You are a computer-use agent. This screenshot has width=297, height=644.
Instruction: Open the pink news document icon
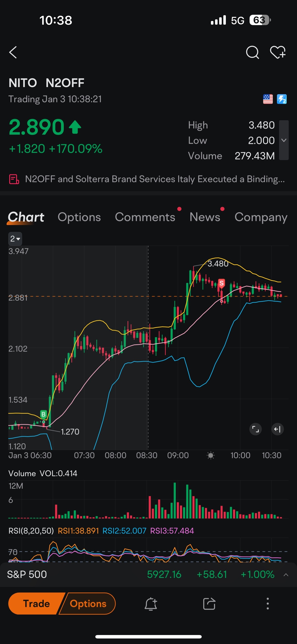(14, 179)
